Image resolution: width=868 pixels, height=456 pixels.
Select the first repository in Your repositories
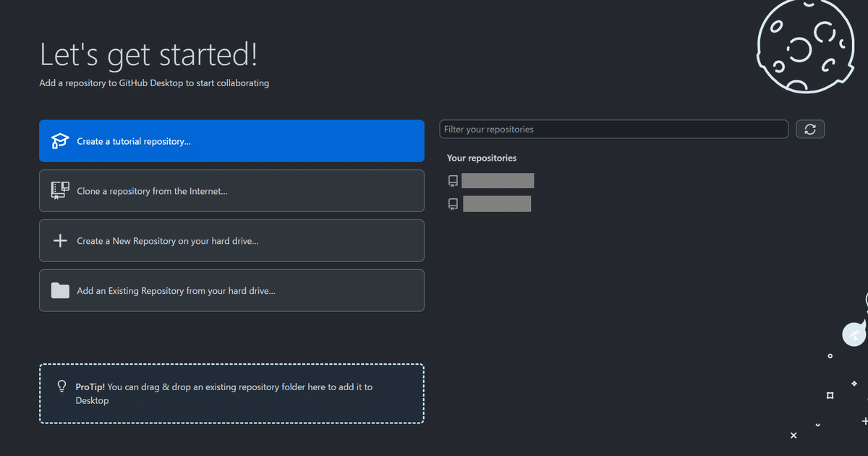tap(490, 181)
